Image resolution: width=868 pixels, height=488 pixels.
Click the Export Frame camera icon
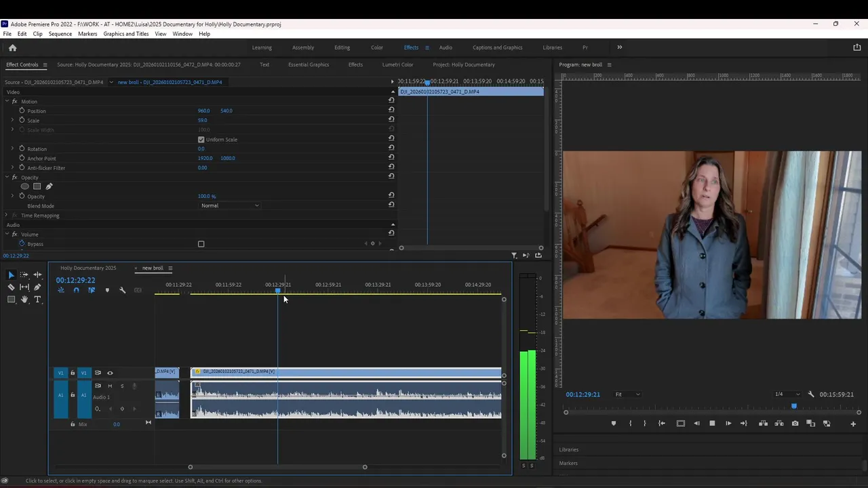click(795, 424)
